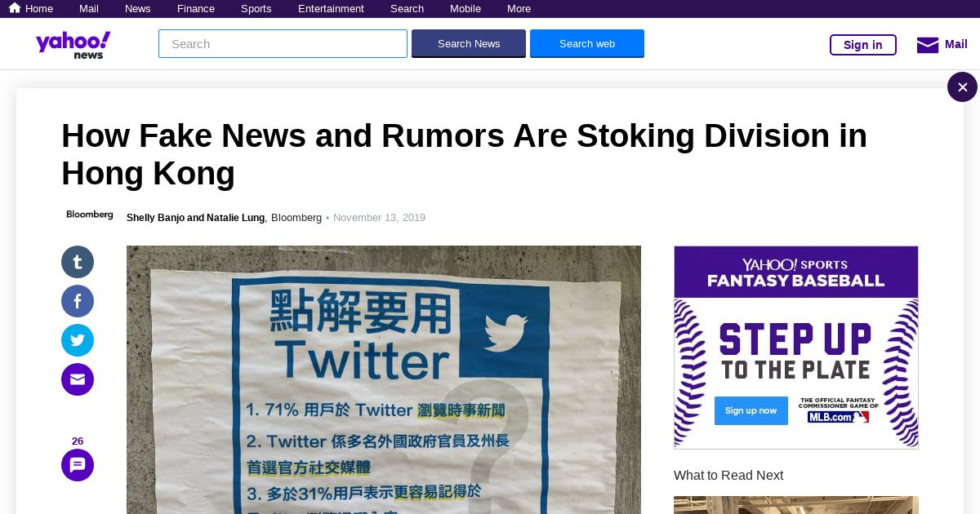This screenshot has height=514, width=980.
Task: Open the comments bubble icon
Action: pyautogui.click(x=78, y=465)
